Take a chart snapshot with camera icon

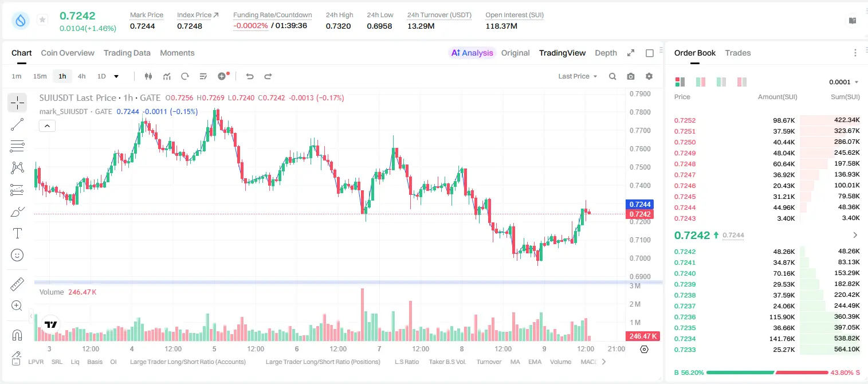pos(631,76)
